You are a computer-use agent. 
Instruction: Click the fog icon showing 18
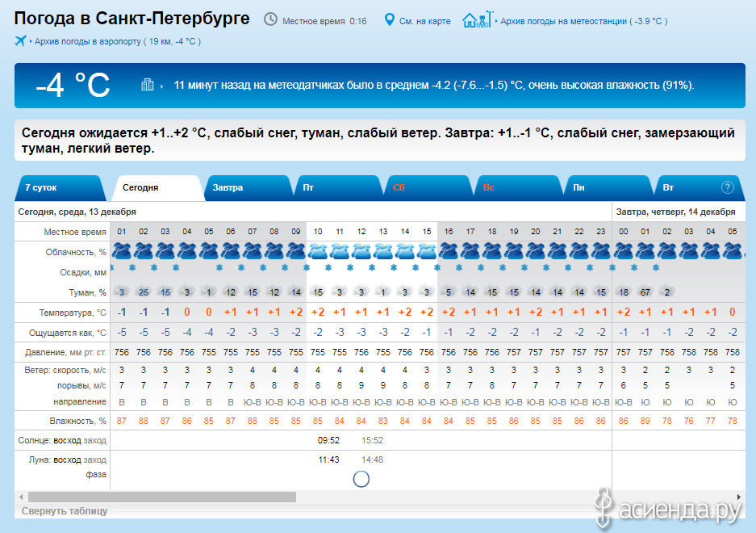(x=624, y=292)
